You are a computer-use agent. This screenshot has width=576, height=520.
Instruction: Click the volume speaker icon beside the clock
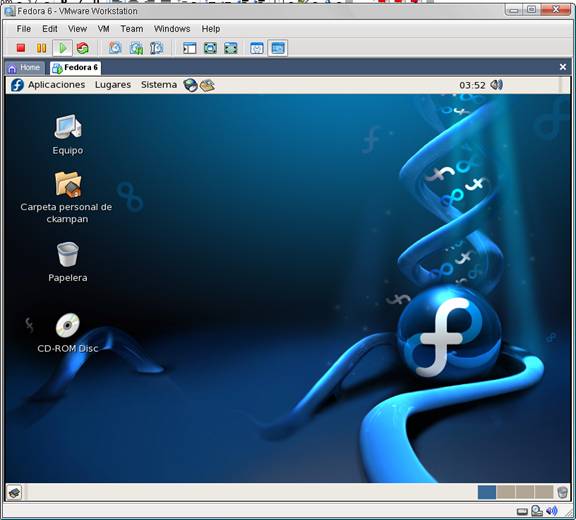496,85
